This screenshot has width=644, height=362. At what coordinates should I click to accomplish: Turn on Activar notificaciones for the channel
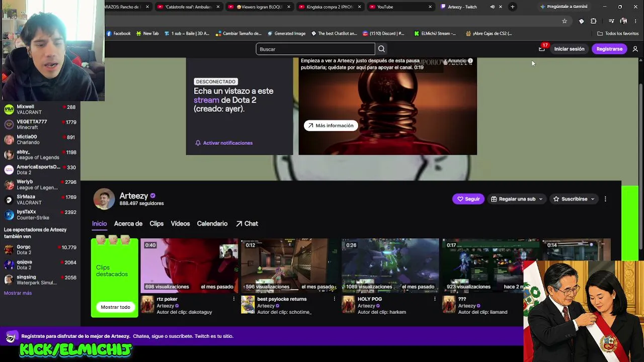(x=224, y=143)
